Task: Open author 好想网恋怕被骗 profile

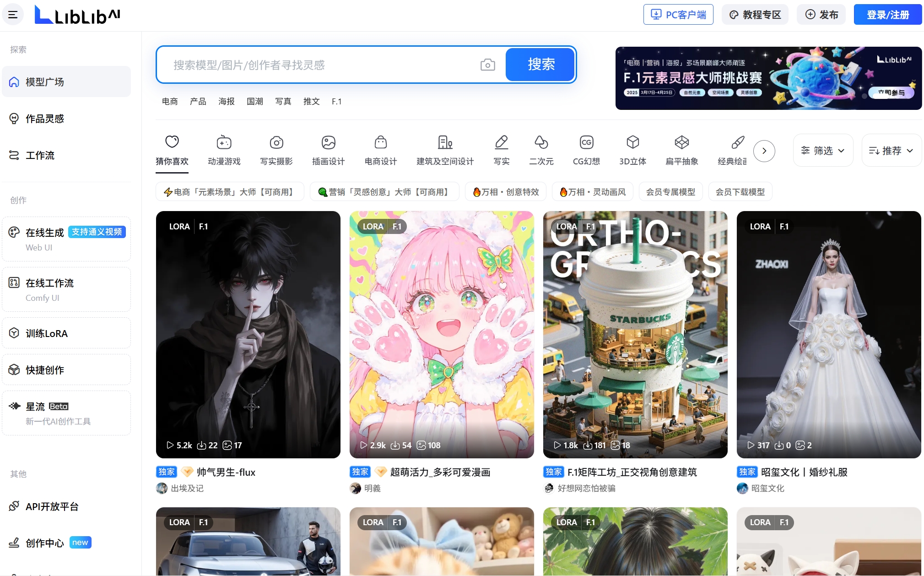Action: [580, 488]
